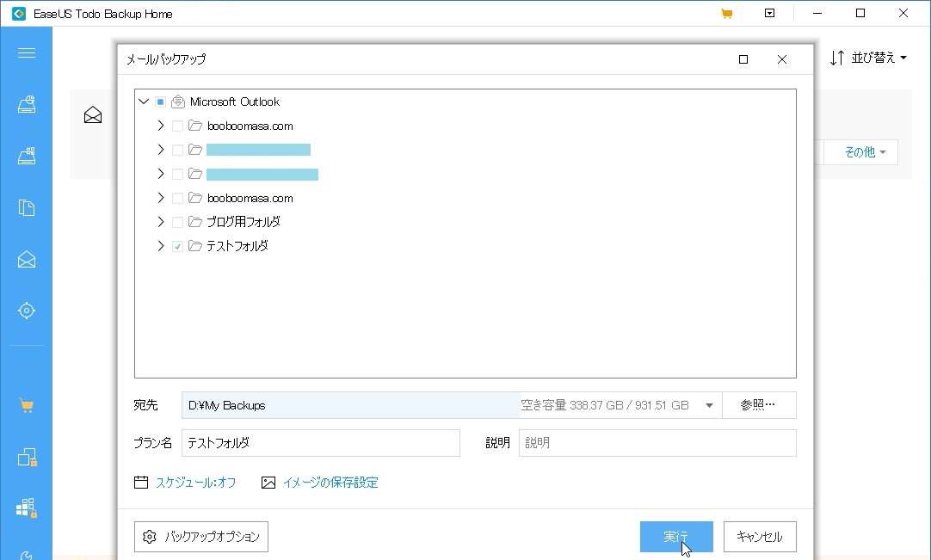
Task: Open the sidebar hamburger menu
Action: click(26, 53)
